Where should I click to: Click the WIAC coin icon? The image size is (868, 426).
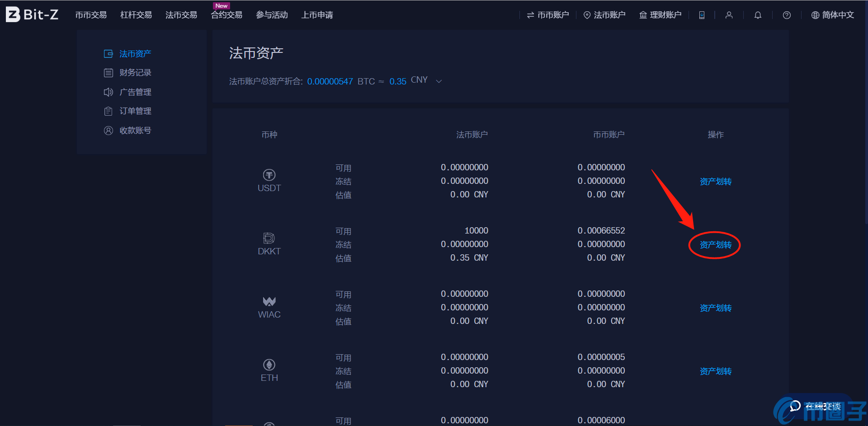(269, 301)
